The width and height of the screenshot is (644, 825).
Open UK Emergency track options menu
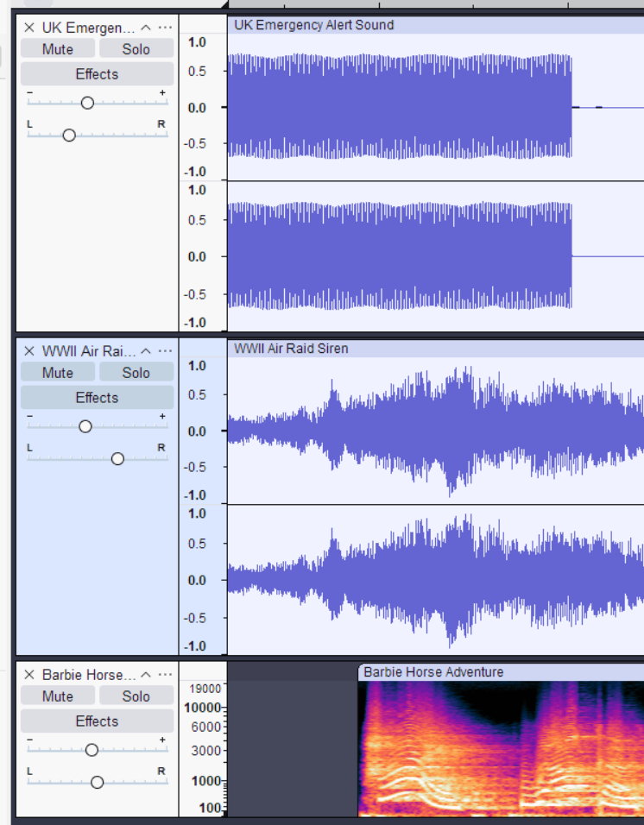165,28
